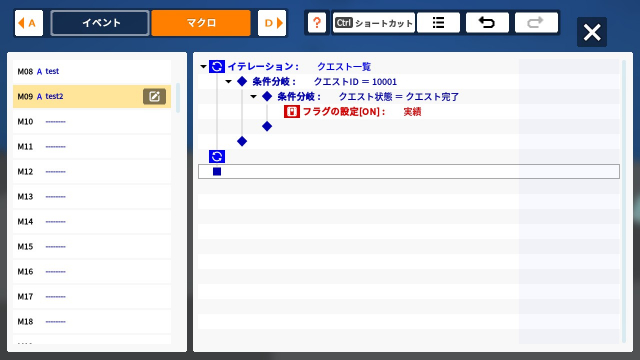Go to next page with the D arrow

[x=272, y=23]
